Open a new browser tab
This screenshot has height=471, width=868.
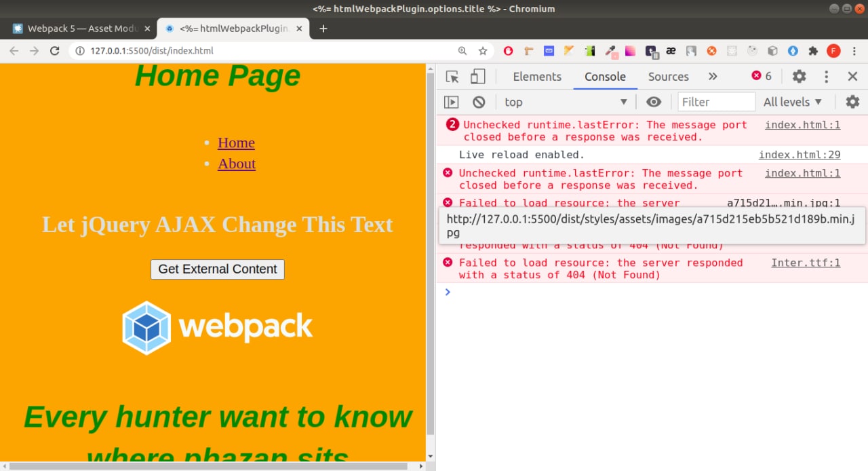click(x=323, y=29)
